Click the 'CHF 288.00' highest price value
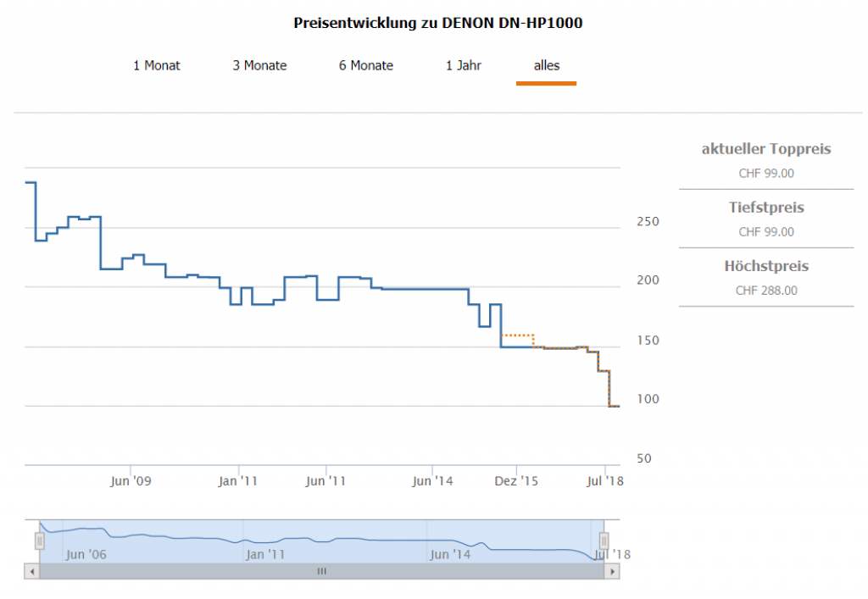The height and width of the screenshot is (599, 868). pyautogui.click(x=766, y=291)
